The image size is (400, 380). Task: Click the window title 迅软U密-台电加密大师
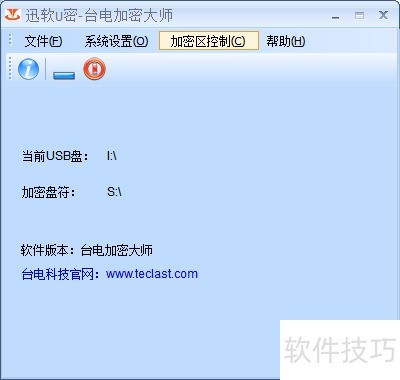tap(99, 15)
